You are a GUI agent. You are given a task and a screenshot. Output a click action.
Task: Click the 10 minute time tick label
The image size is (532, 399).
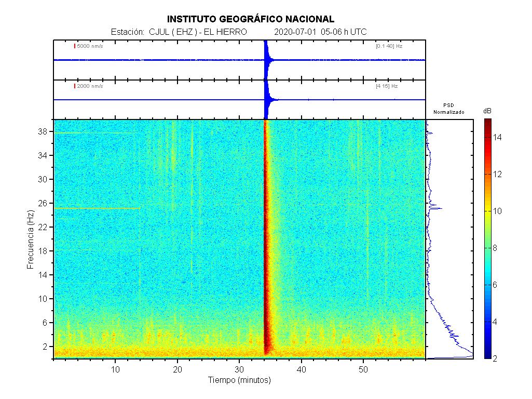click(115, 369)
